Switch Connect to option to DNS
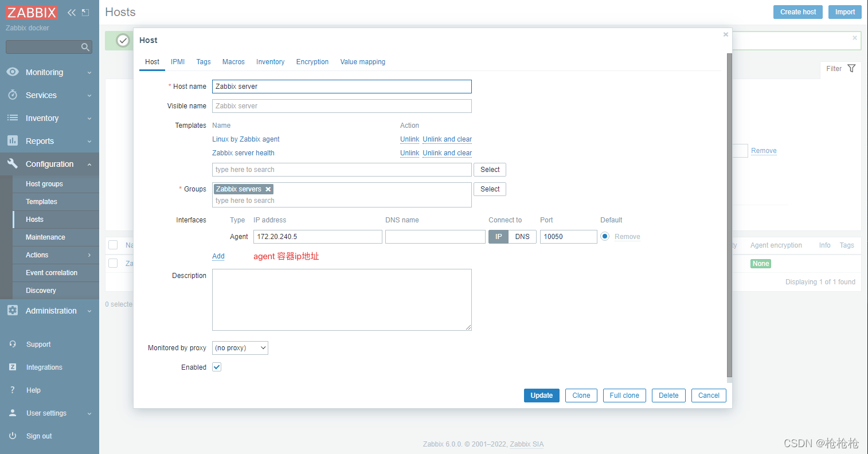 point(522,237)
